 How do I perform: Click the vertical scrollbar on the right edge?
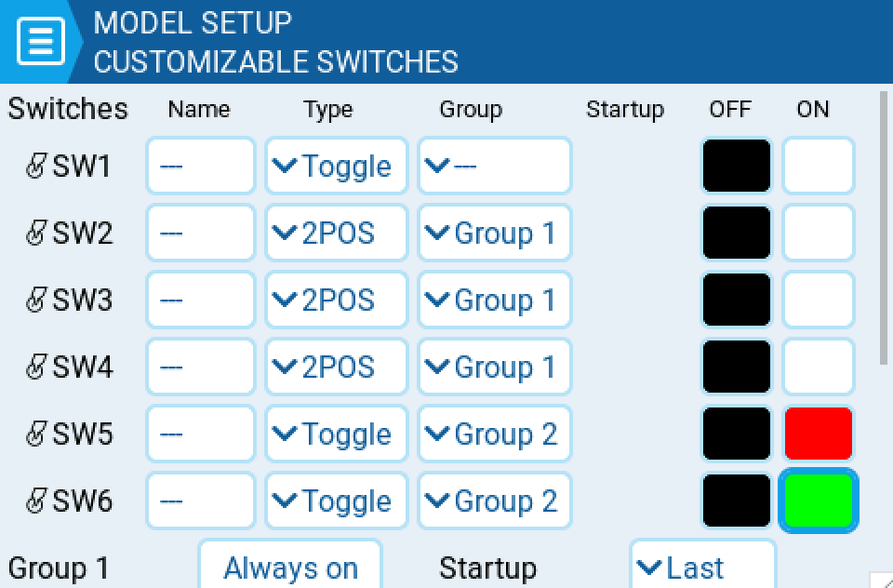[884, 228]
